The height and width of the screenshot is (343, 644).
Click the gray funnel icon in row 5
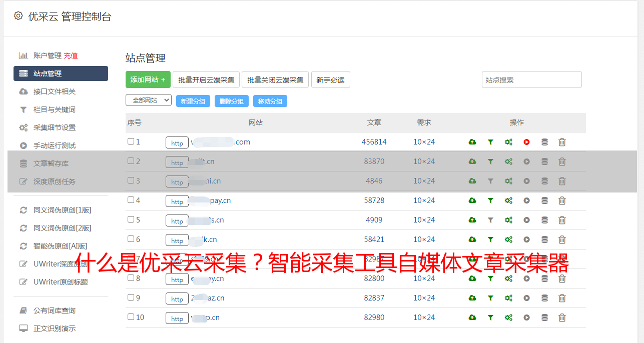click(x=490, y=220)
